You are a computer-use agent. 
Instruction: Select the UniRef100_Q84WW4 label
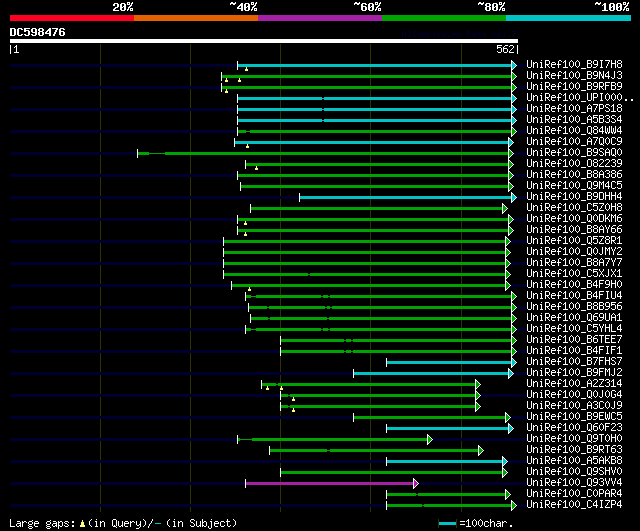574,130
